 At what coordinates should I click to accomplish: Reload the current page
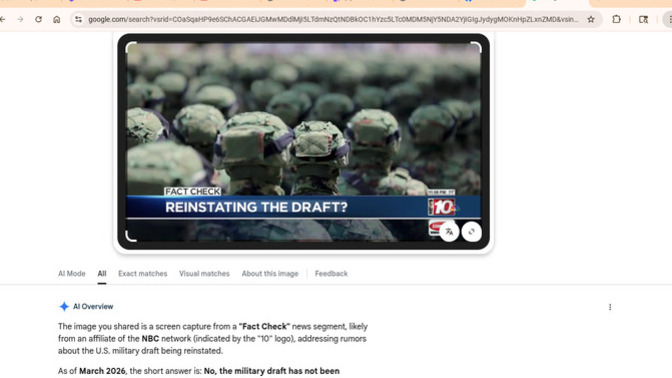pos(39,19)
